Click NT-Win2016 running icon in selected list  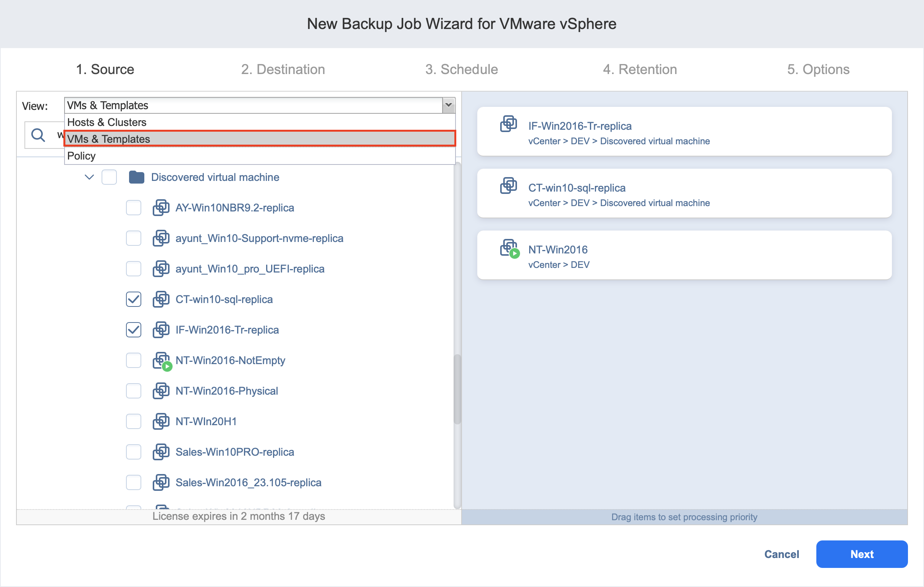pos(510,248)
